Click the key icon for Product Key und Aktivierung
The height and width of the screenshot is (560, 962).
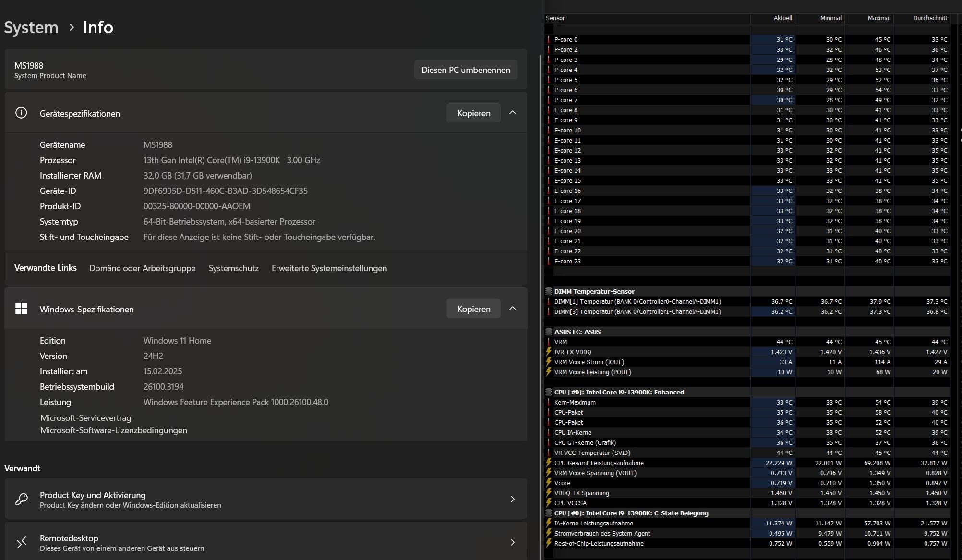tap(21, 499)
